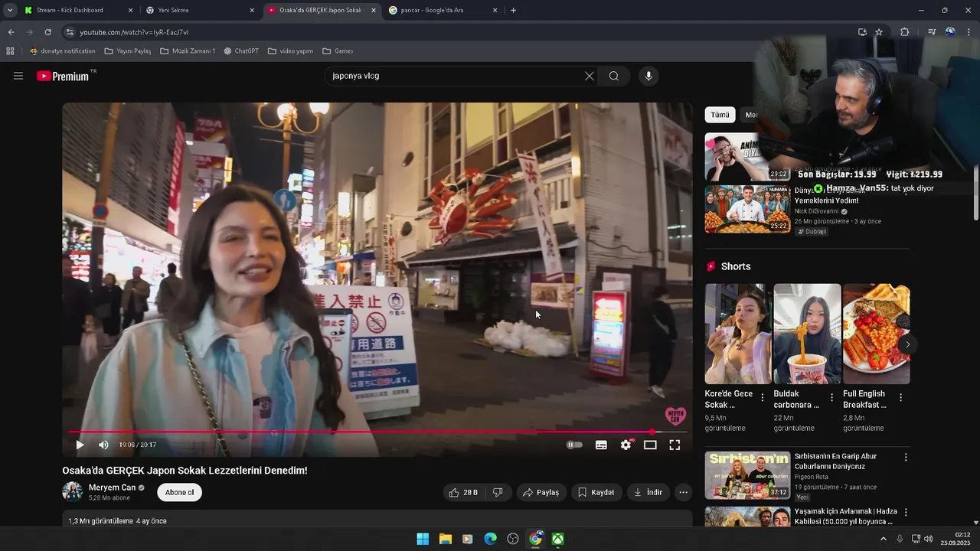Image resolution: width=980 pixels, height=551 pixels.
Task: Like the video with thumbs up
Action: pos(464,492)
